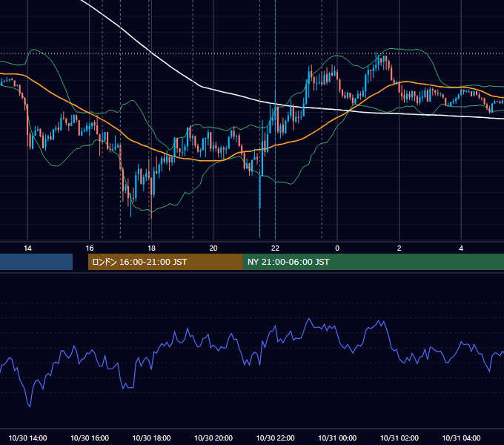Image resolution: width=504 pixels, height=445 pixels.
Task: Click the 10/30 18:00 time label
Action: [x=152, y=438]
